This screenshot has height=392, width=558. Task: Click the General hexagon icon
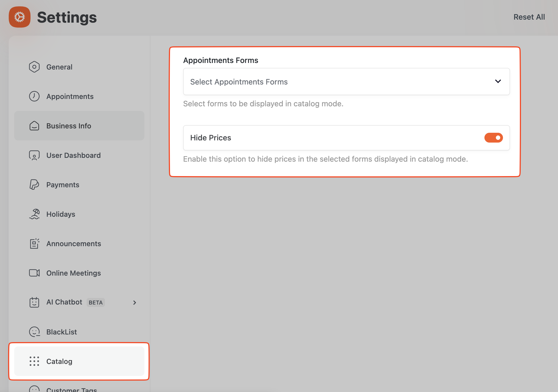tap(34, 67)
